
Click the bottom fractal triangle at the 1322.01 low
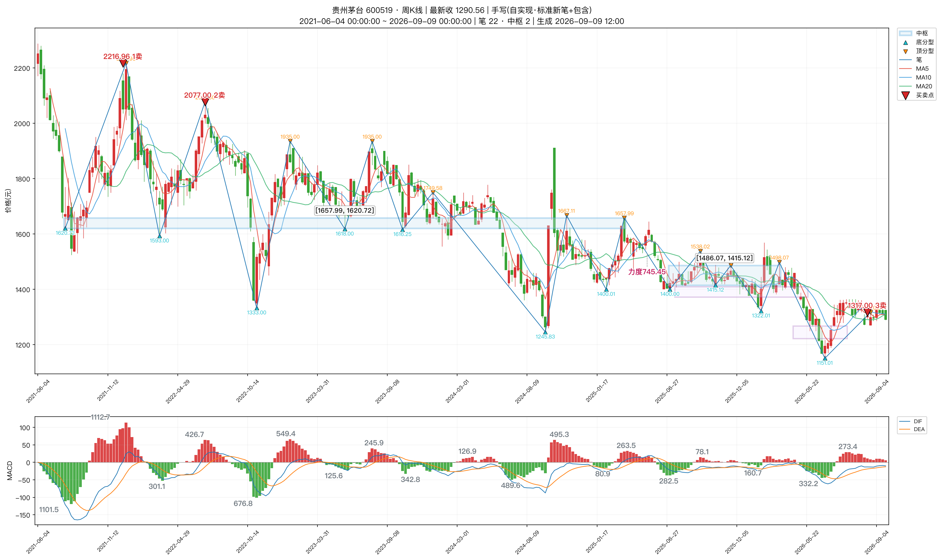point(761,311)
